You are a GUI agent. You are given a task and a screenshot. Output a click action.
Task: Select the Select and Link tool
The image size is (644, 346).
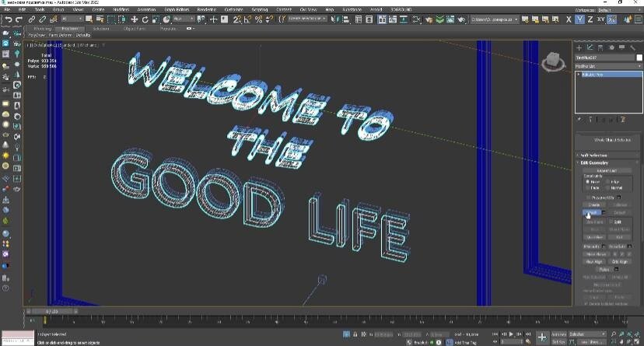(32, 19)
